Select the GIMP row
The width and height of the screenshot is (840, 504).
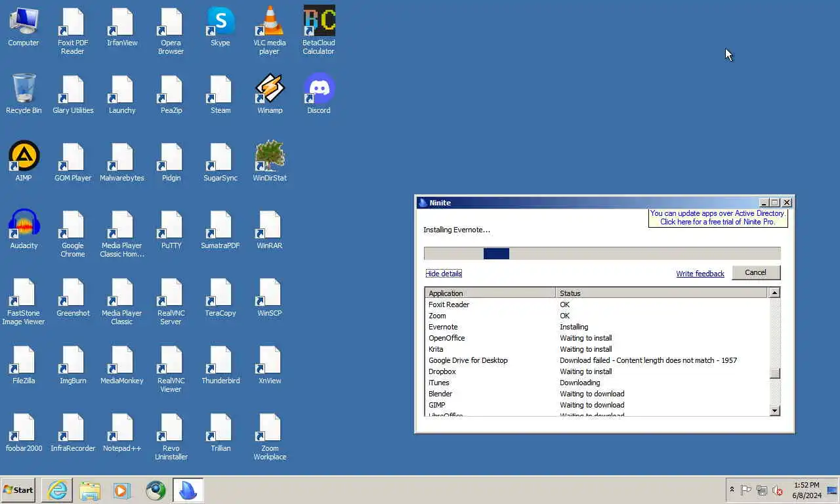(x=597, y=405)
